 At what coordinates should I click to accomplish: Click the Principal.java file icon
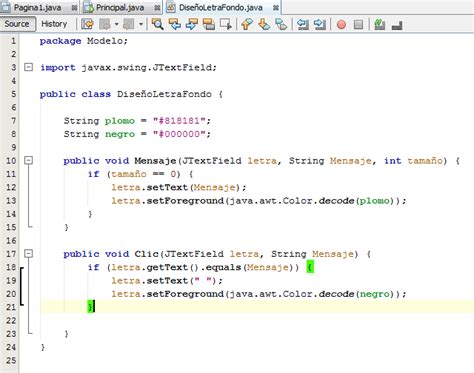pos(88,7)
